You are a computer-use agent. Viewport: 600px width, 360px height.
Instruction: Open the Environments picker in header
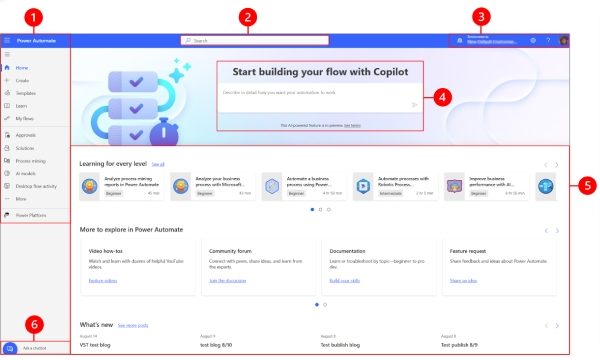pyautogui.click(x=491, y=40)
